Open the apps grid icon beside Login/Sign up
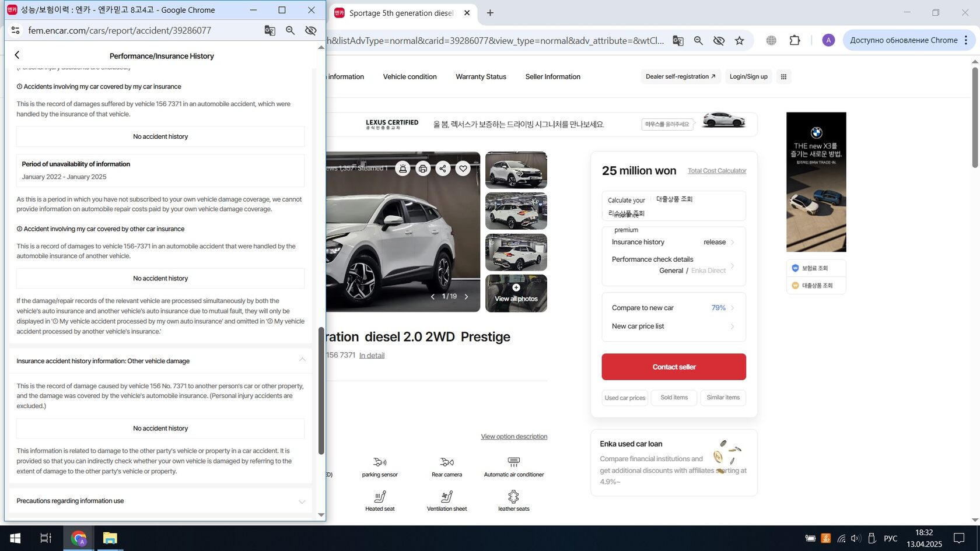Image resolution: width=980 pixels, height=551 pixels. coord(783,76)
